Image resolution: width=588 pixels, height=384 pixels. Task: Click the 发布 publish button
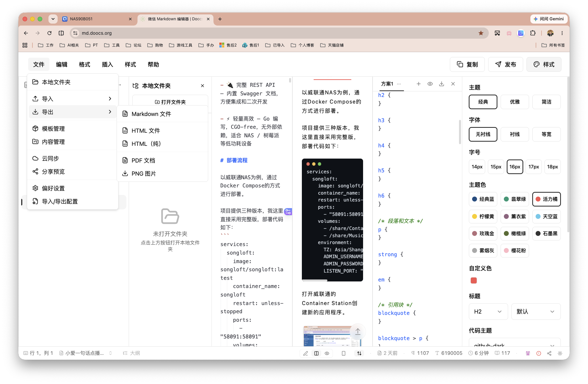click(x=505, y=65)
